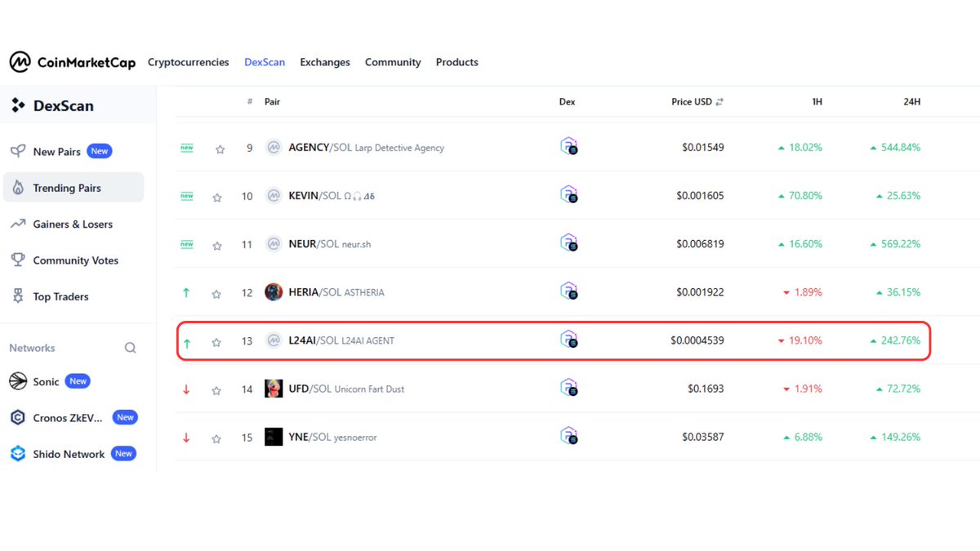Click the green up arrow on HERIA row
The width and height of the screenshot is (980, 551).
click(x=186, y=292)
